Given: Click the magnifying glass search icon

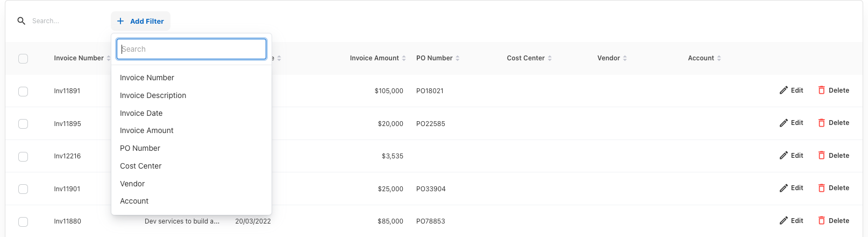Looking at the screenshot, I should (22, 21).
